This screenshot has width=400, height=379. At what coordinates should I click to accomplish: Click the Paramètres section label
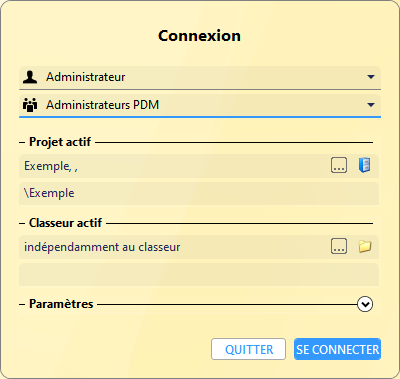click(x=61, y=304)
